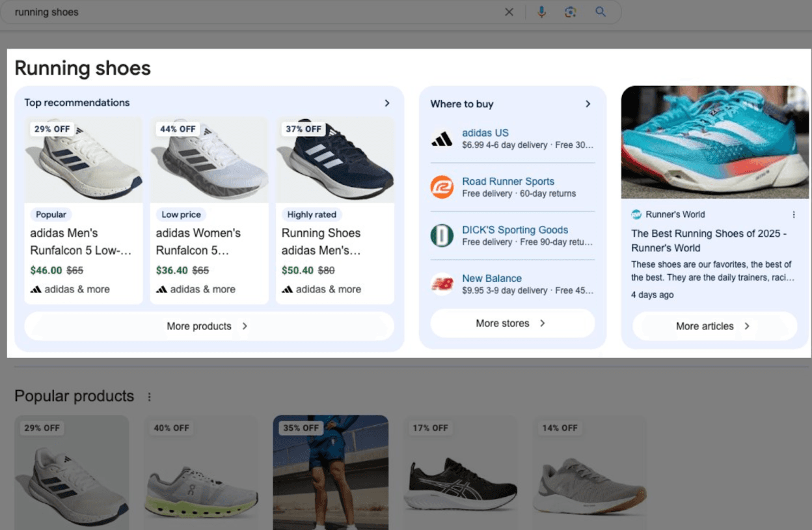
Task: Open the DICK'S Sporting Goods store link
Action: [515, 229]
